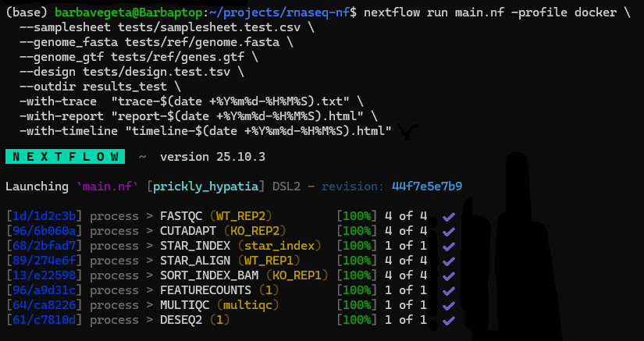This screenshot has width=644, height=341.
Task: Select the process name 'FASTQC'
Action: point(181,216)
